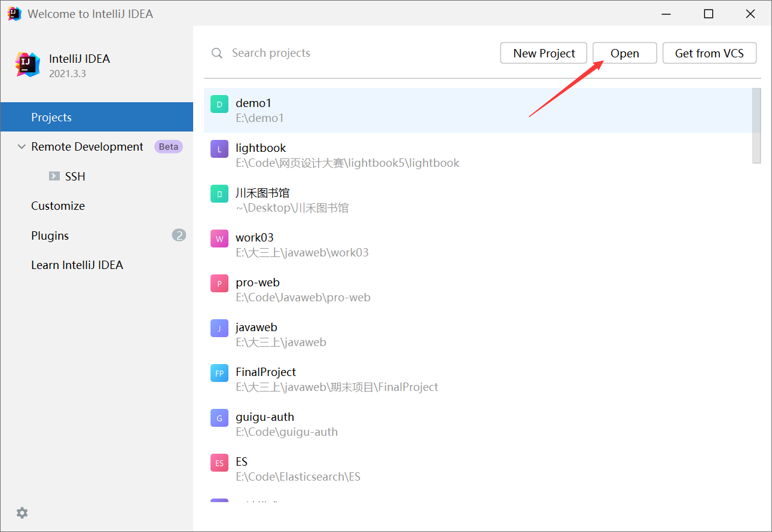
Task: Click the path E:\demo1
Action: point(260,118)
